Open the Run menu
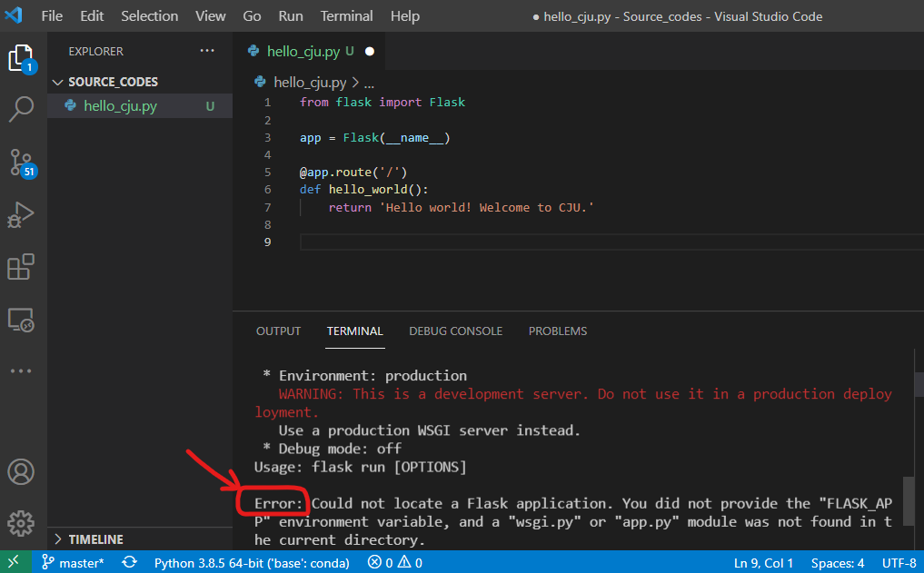Image resolution: width=924 pixels, height=573 pixels. pyautogui.click(x=291, y=16)
